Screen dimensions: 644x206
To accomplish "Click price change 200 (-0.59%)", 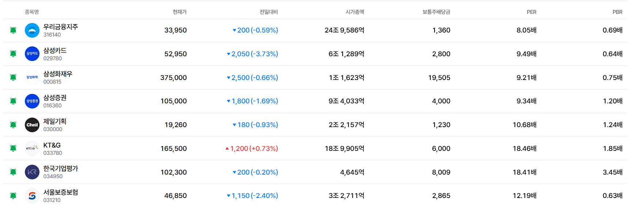I will (x=255, y=30).
